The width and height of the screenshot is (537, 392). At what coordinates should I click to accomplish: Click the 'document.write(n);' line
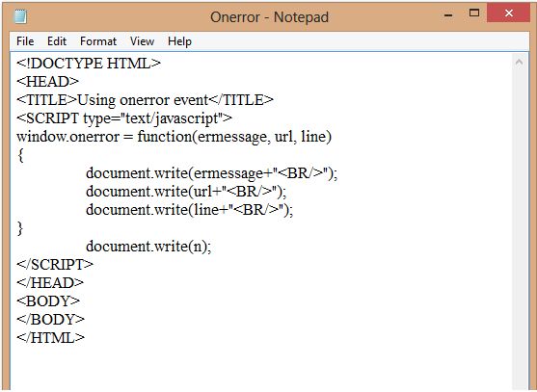tap(148, 247)
